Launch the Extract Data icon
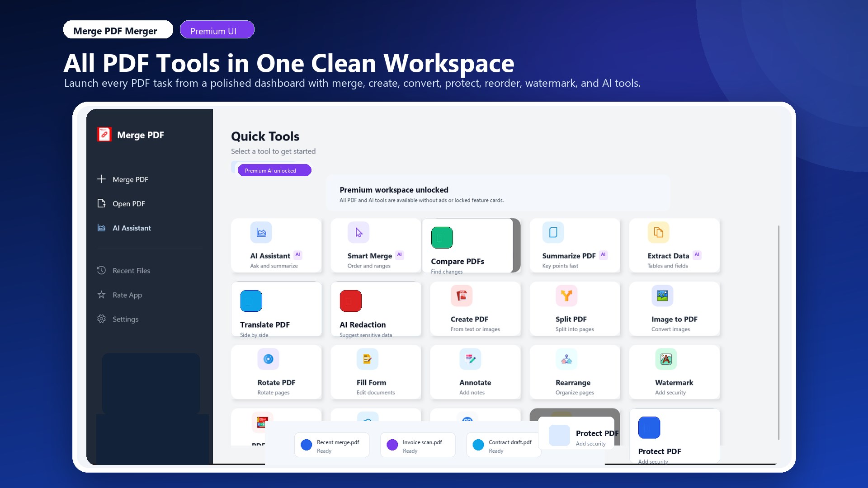This screenshot has width=868, height=488. [659, 232]
